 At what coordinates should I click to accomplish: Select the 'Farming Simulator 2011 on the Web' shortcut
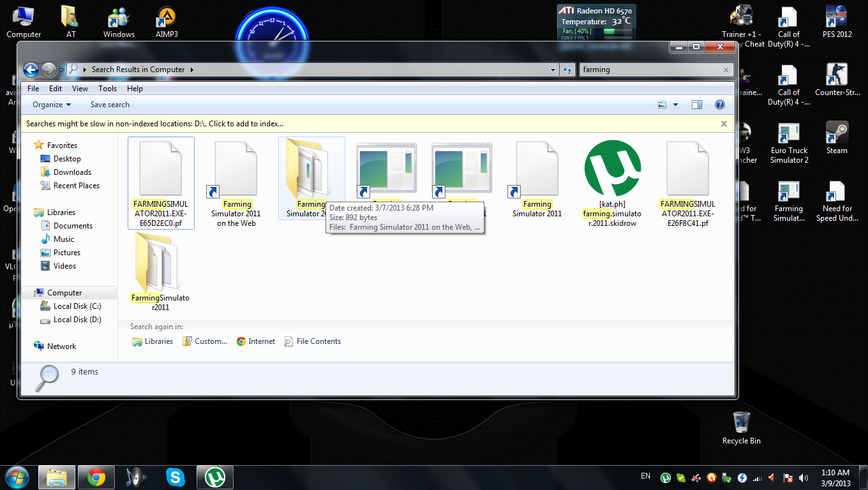pyautogui.click(x=236, y=183)
